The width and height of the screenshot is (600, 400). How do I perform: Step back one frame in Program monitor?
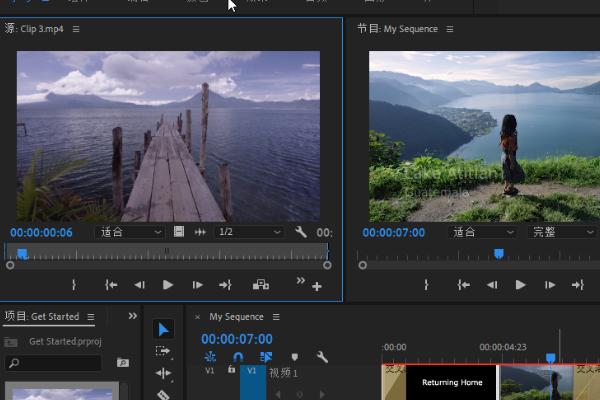coord(492,285)
